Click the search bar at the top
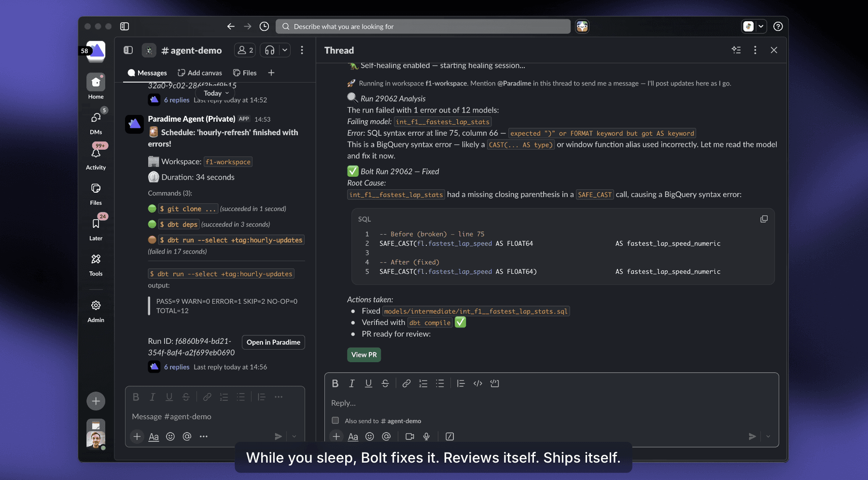The image size is (868, 480). click(423, 26)
